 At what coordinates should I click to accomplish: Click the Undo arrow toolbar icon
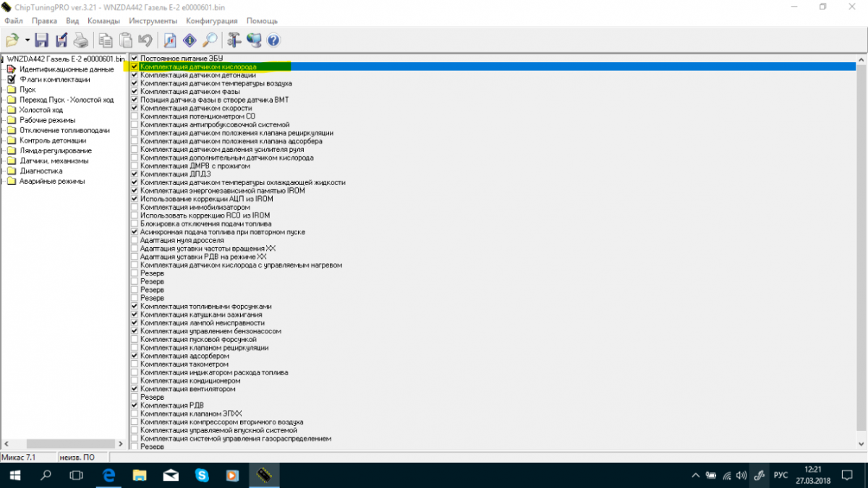pyautogui.click(x=145, y=40)
